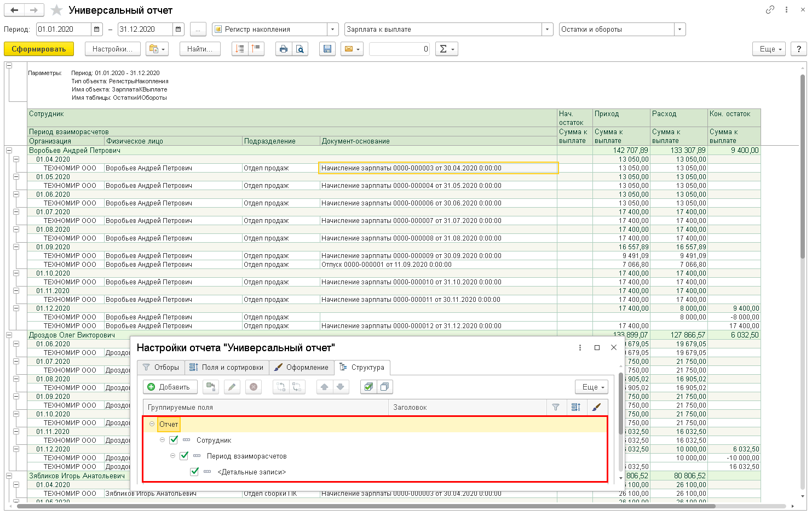The image size is (812, 515).
Task: Uncheck the Сотрудник grouping checkbox
Action: pos(174,440)
